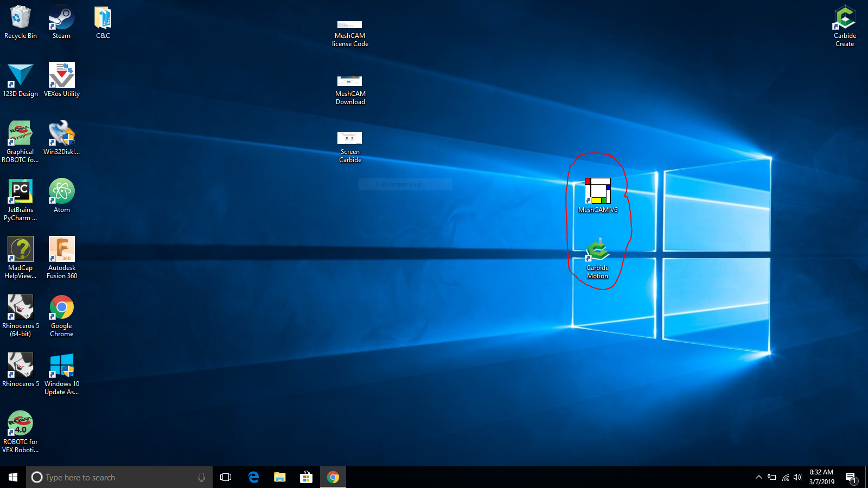
Task: Open the clock showing 8:32 AM
Action: (822, 477)
